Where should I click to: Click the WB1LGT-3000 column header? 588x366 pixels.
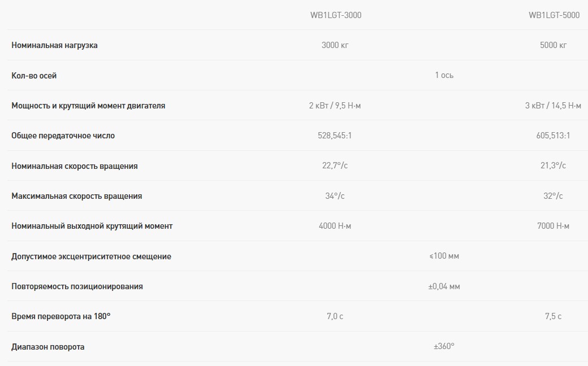pyautogui.click(x=335, y=15)
